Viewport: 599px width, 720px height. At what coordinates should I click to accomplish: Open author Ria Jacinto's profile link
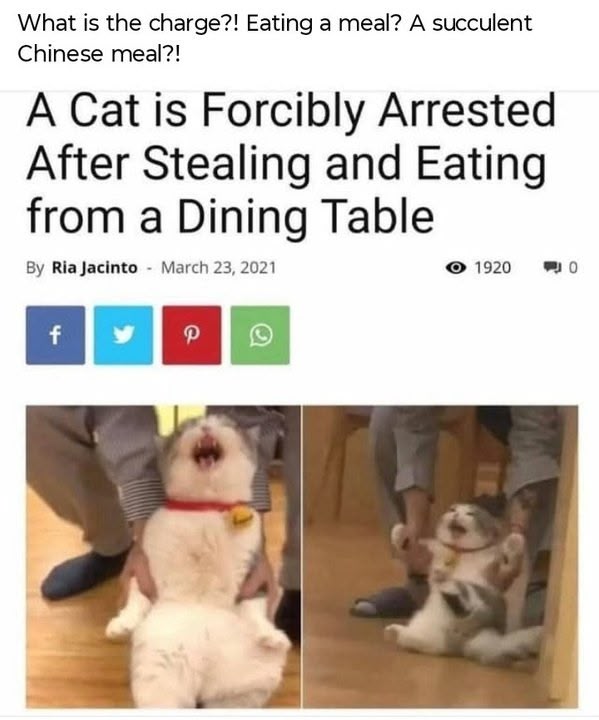95,267
